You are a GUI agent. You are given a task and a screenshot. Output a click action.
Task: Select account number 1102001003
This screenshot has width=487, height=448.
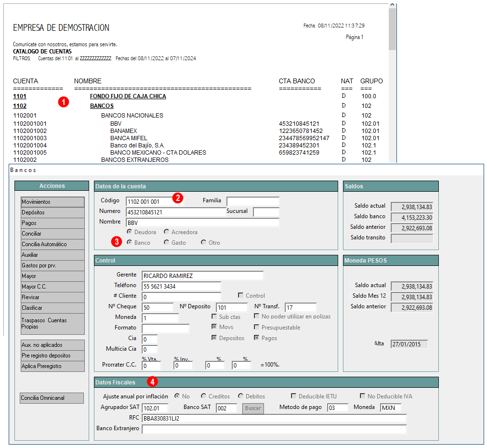[30, 138]
